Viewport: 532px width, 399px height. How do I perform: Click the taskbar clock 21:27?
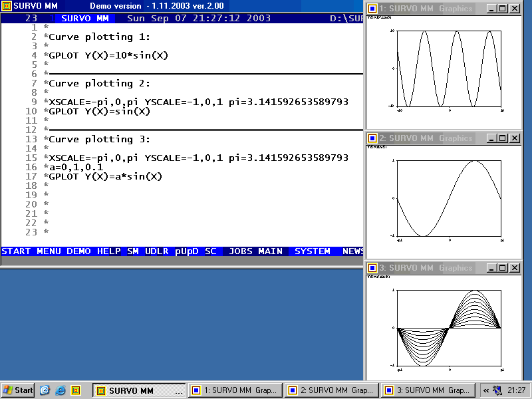tap(517, 390)
